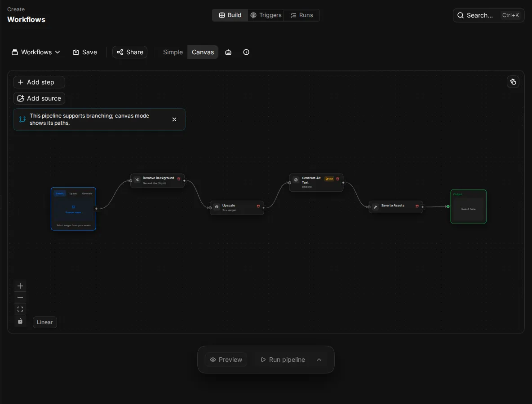
Task: Delete the Upscale step
Action: tap(258, 206)
